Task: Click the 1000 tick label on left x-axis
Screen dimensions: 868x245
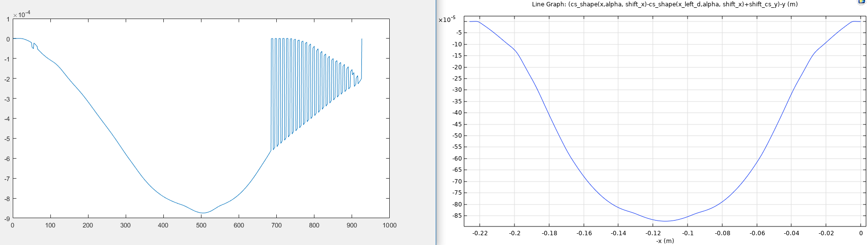Action: coord(389,225)
